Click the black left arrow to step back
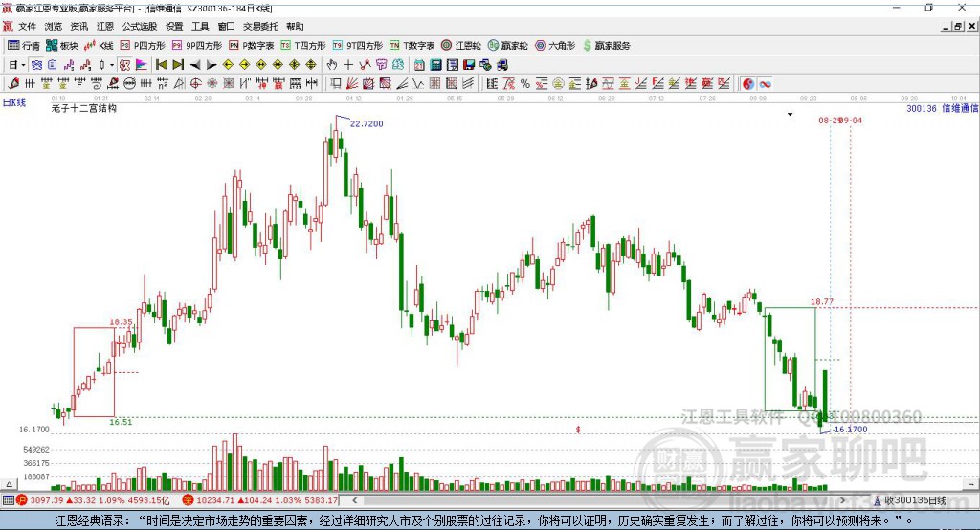 tap(195, 65)
